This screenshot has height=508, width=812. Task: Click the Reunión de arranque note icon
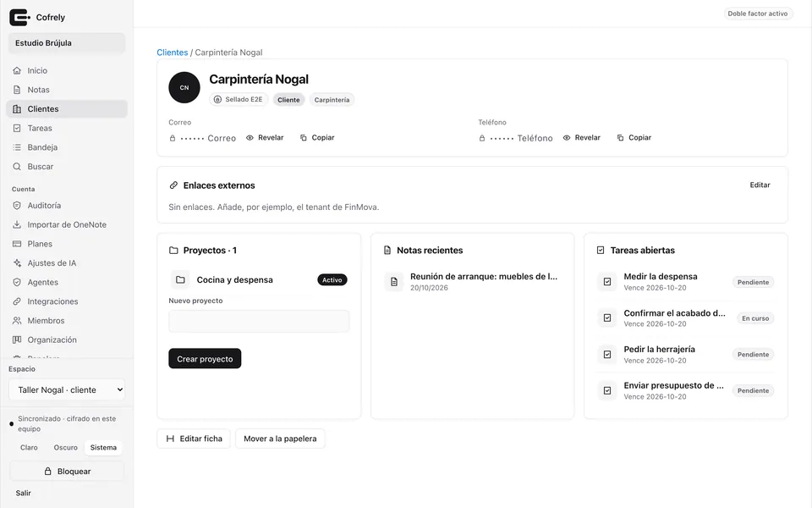[x=394, y=281]
